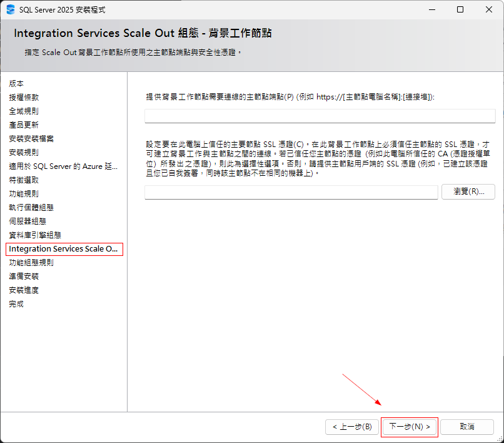Open the 瀏覽(R)... browse dialog
504x443 pixels.
tap(468, 191)
